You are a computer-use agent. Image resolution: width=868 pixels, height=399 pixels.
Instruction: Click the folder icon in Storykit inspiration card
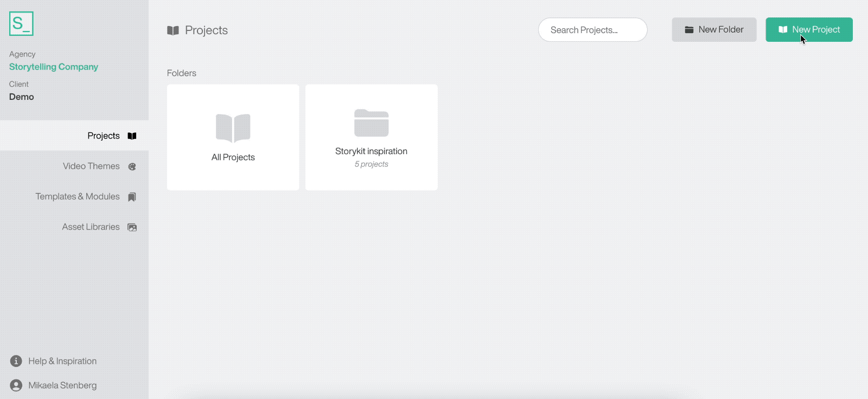click(x=371, y=123)
